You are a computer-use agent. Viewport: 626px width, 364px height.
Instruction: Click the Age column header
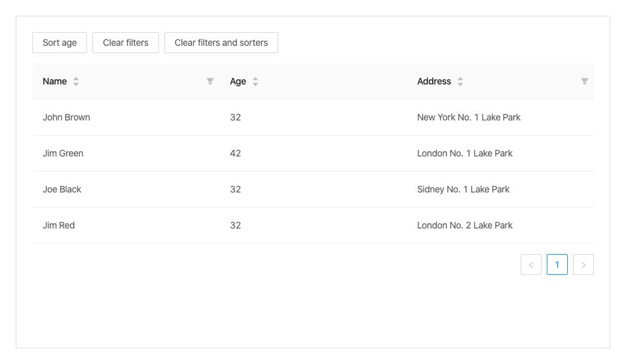tap(238, 82)
